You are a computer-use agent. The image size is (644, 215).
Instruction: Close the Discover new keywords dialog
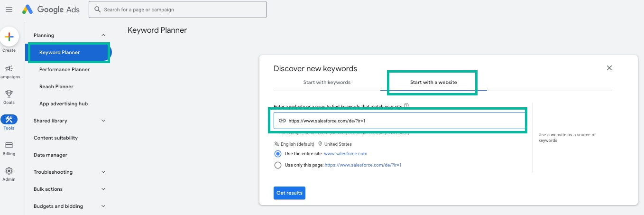609,68
